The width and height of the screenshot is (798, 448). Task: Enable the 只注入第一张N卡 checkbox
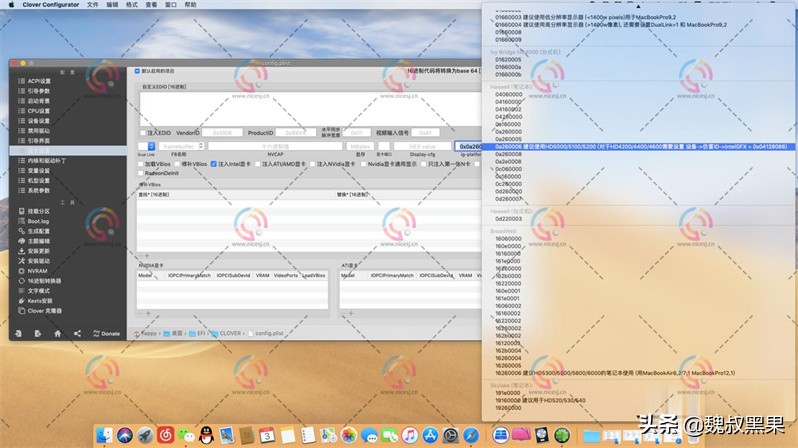[x=423, y=164]
